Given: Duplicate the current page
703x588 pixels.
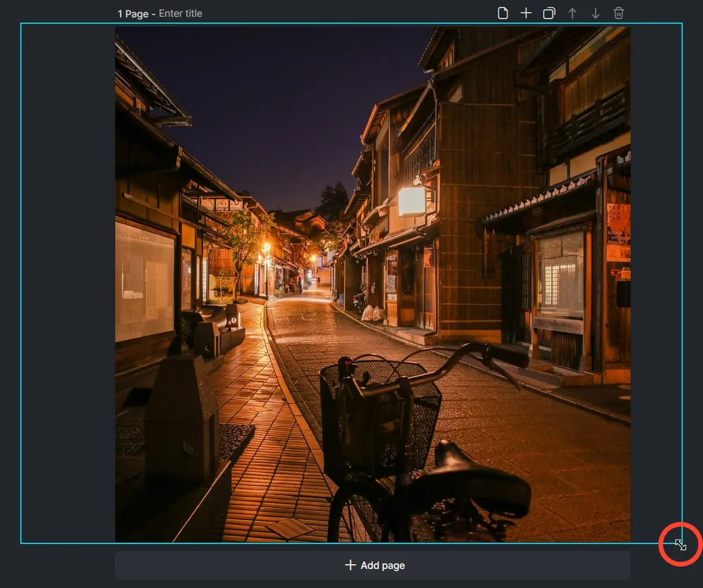Looking at the screenshot, I should click(x=549, y=13).
